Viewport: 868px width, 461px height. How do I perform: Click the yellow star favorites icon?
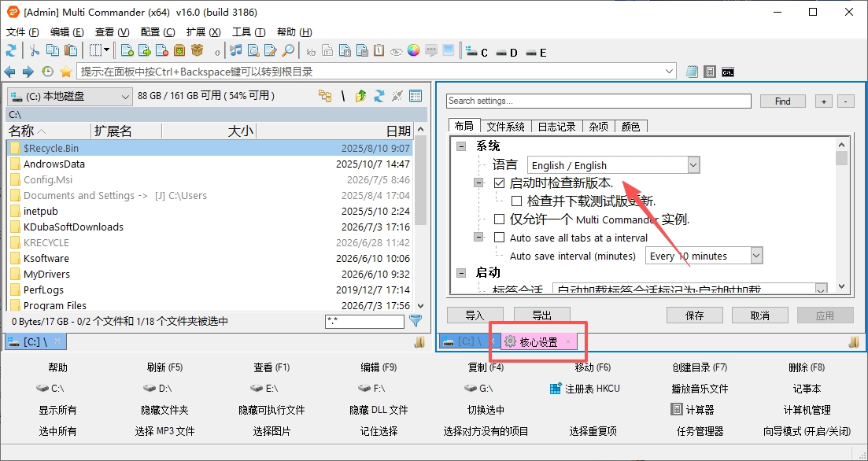coord(66,72)
